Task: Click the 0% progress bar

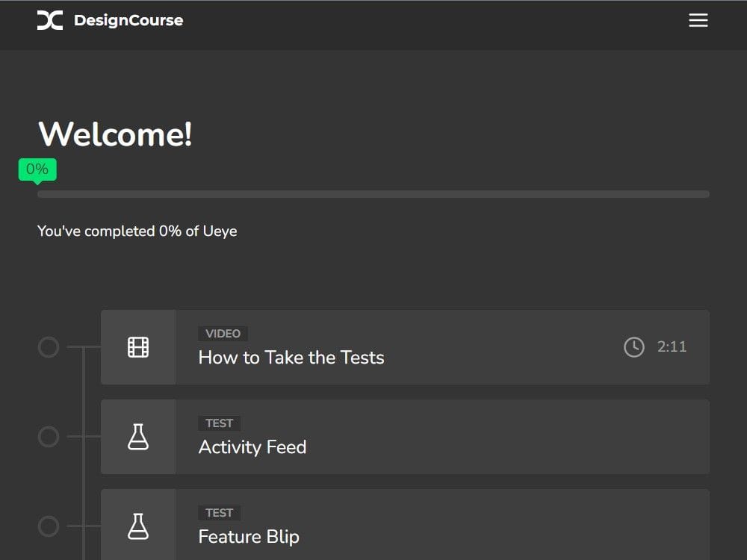Action: [373, 193]
